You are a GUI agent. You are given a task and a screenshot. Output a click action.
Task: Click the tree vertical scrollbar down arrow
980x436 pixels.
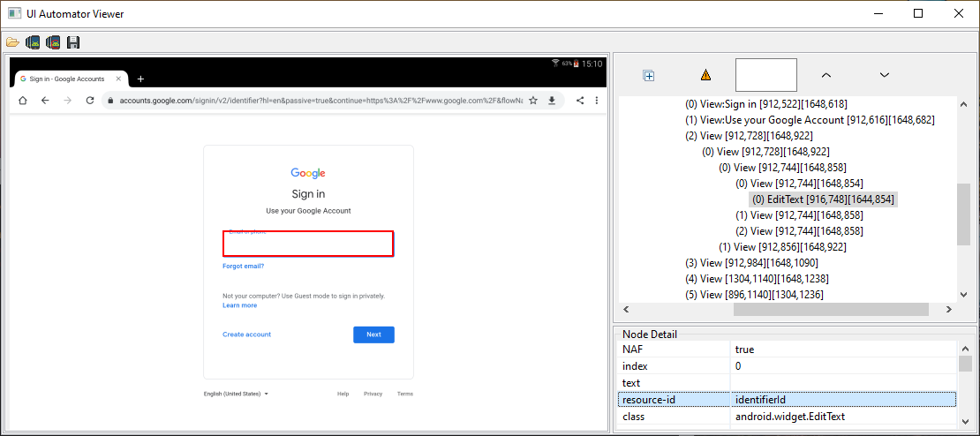pos(964,296)
